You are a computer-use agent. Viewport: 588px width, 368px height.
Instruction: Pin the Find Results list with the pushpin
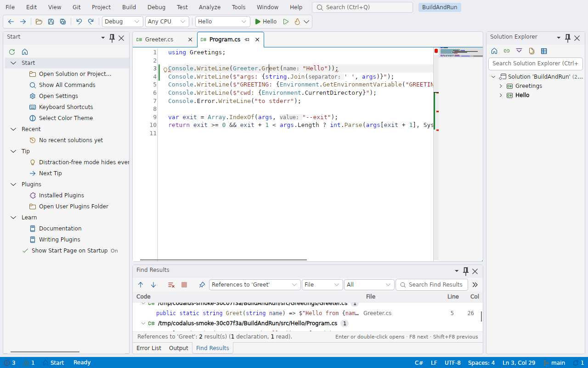202,285
